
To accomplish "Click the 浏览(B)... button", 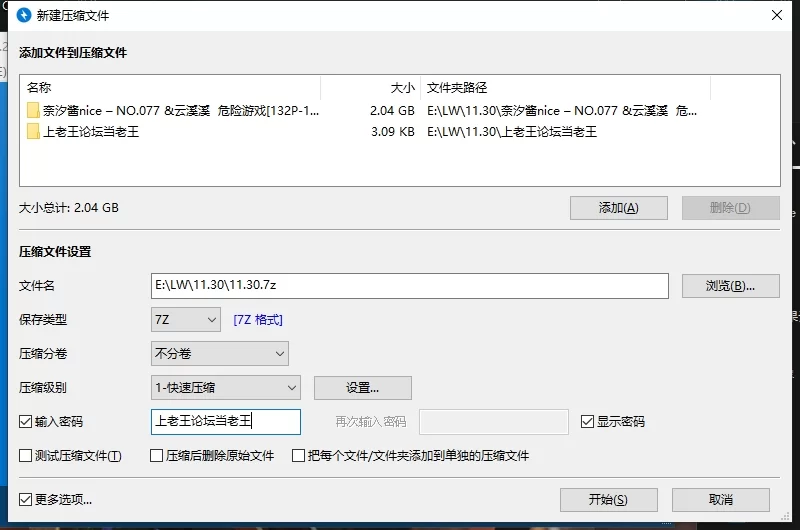I will (731, 286).
